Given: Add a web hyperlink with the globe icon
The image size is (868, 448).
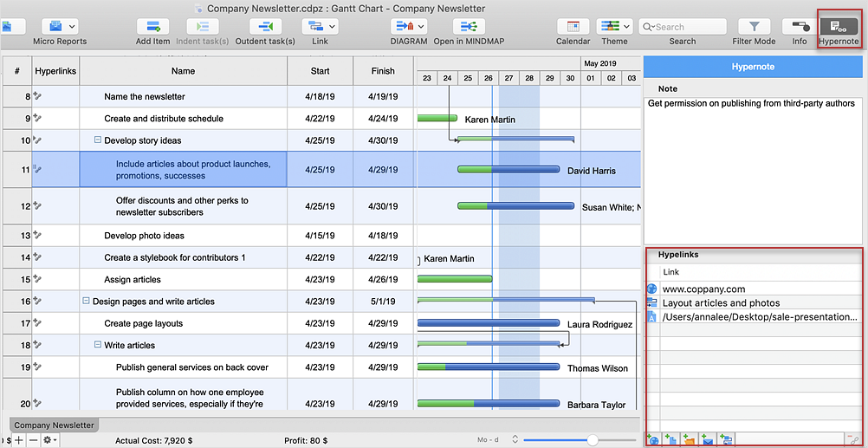Looking at the screenshot, I should [652, 440].
